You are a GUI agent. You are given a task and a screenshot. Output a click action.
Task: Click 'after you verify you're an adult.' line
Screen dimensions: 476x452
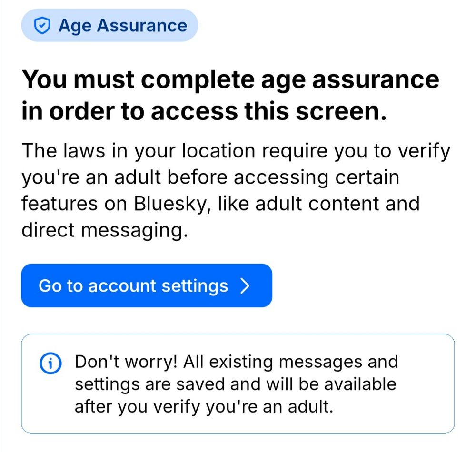(203, 407)
